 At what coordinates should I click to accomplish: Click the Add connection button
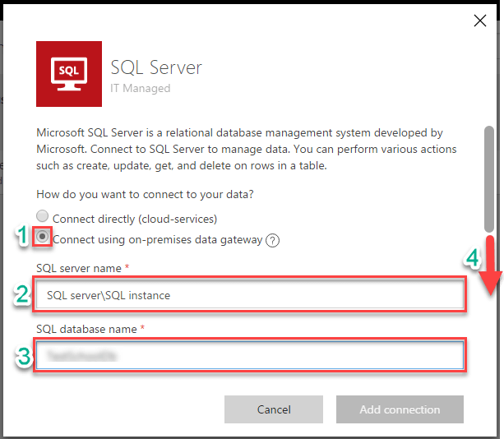point(399,409)
